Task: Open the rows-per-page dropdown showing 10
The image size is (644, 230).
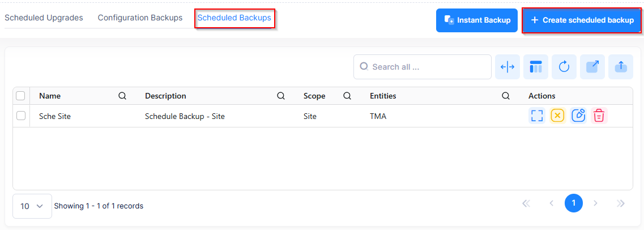Action: pyautogui.click(x=32, y=206)
